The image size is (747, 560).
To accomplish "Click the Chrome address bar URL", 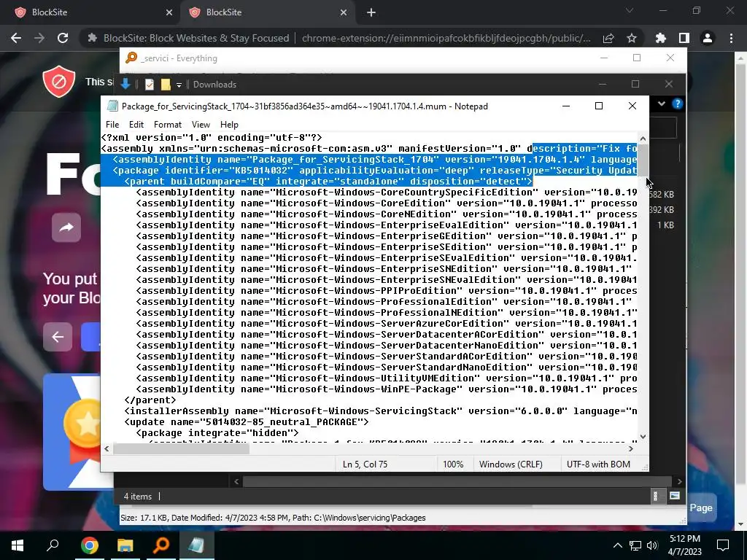I will coord(446,38).
